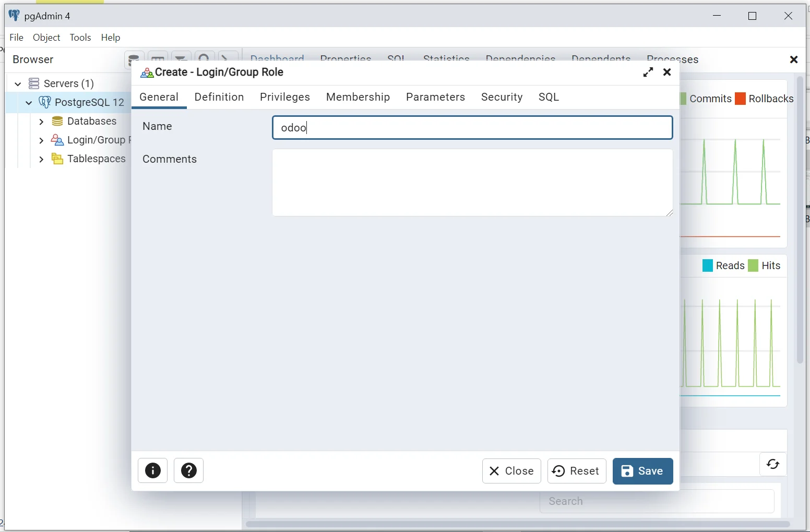
Task: Switch to the Membership tab
Action: tap(358, 97)
